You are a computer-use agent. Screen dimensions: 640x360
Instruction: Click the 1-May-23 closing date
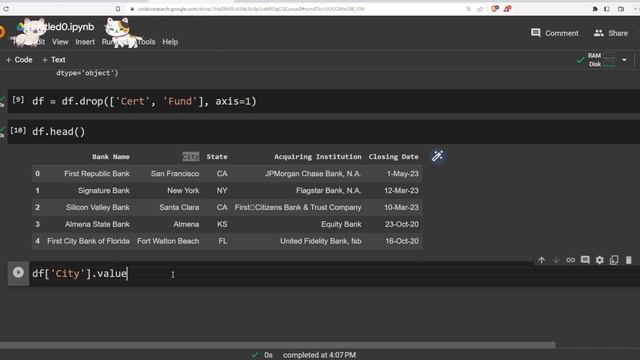pos(403,173)
